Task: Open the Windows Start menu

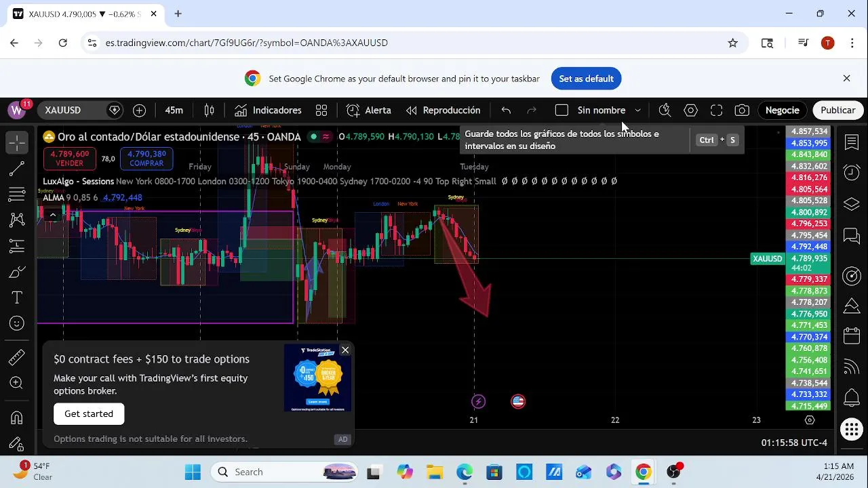Action: point(193,472)
